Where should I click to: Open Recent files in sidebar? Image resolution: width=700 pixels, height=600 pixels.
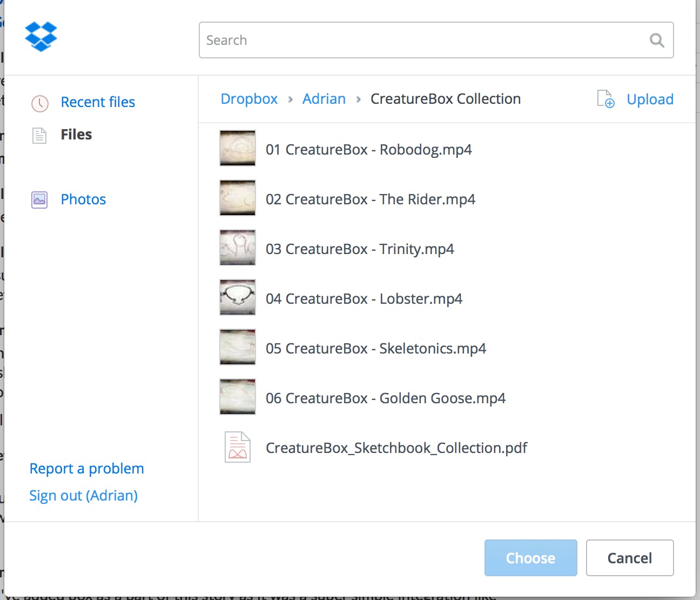tap(98, 102)
